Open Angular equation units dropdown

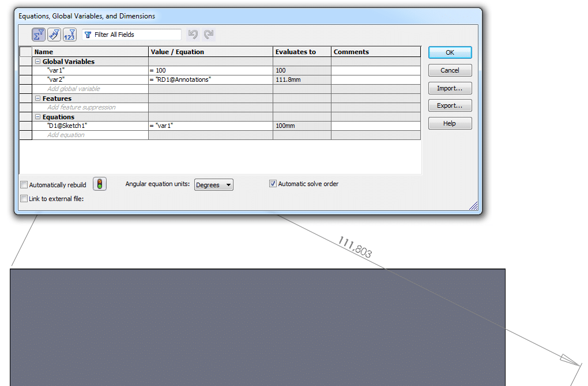pyautogui.click(x=213, y=185)
